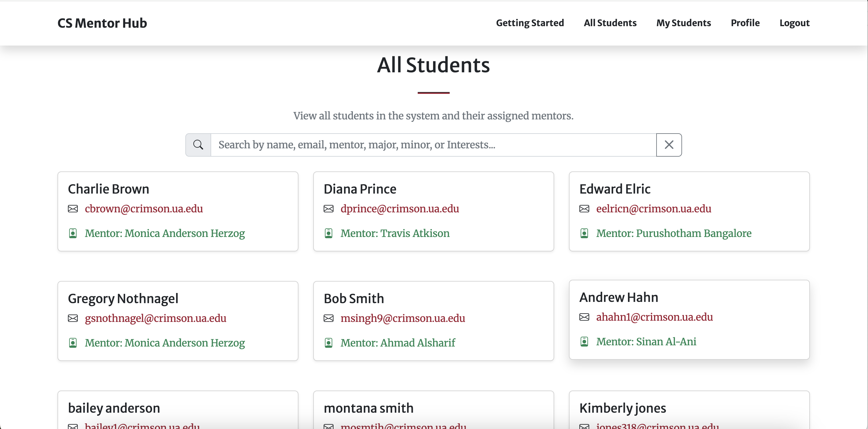Click Logout in the navigation bar
The height and width of the screenshot is (429, 868).
pyautogui.click(x=795, y=22)
